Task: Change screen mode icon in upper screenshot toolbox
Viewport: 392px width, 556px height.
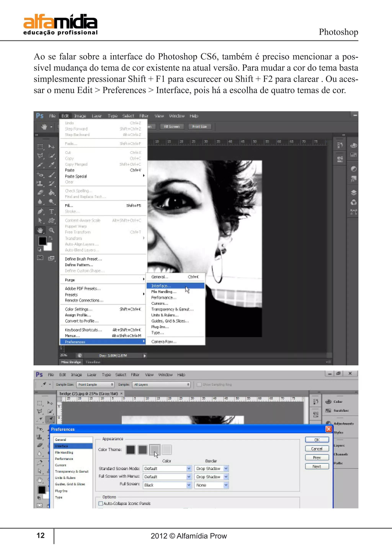Action: [51, 258]
